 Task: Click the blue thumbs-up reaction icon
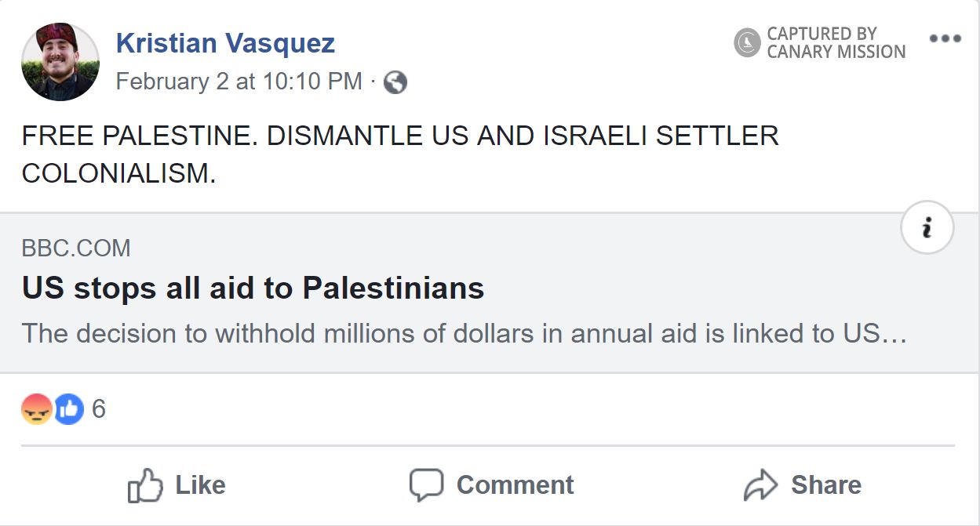point(68,408)
